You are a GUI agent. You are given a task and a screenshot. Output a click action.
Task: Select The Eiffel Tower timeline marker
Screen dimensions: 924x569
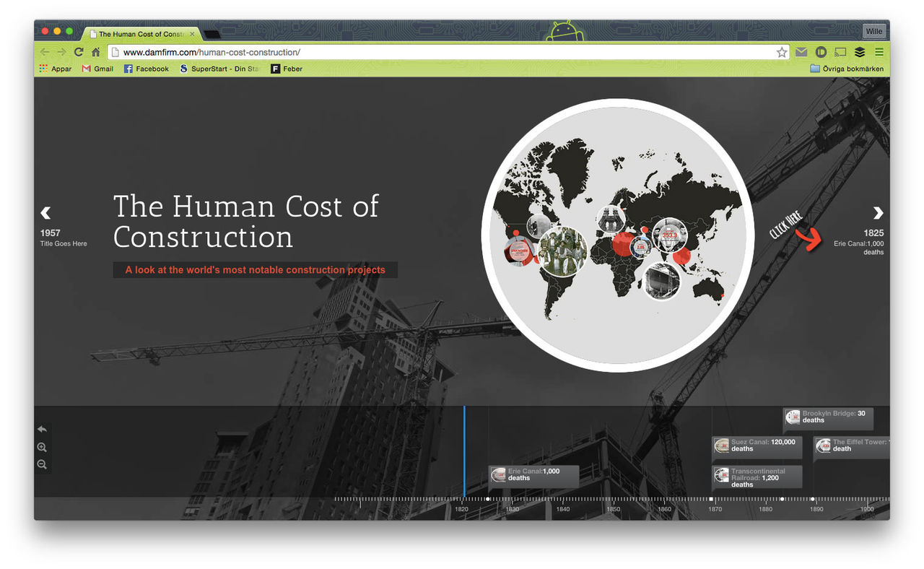852,448
